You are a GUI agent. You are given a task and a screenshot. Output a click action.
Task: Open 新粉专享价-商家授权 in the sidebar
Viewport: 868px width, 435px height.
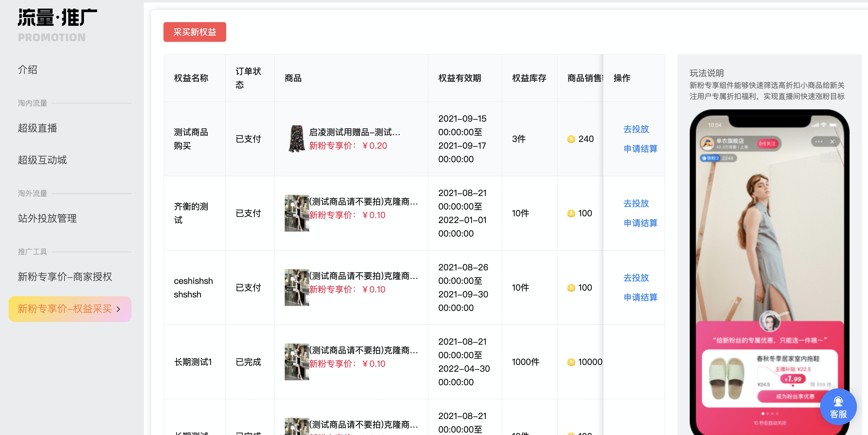pyautogui.click(x=65, y=276)
